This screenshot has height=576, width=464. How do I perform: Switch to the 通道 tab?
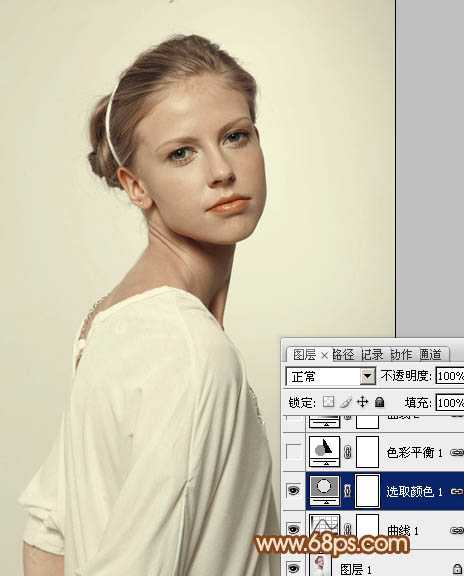(430, 354)
